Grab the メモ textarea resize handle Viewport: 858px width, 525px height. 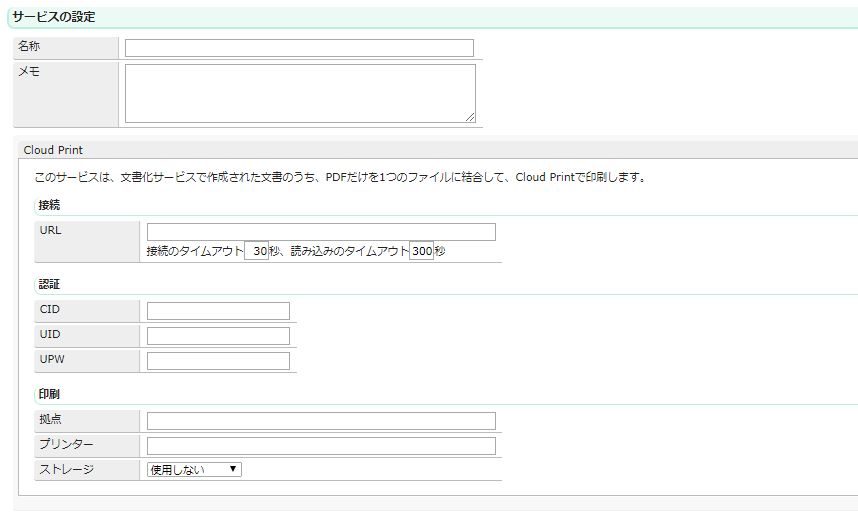tap(470, 117)
